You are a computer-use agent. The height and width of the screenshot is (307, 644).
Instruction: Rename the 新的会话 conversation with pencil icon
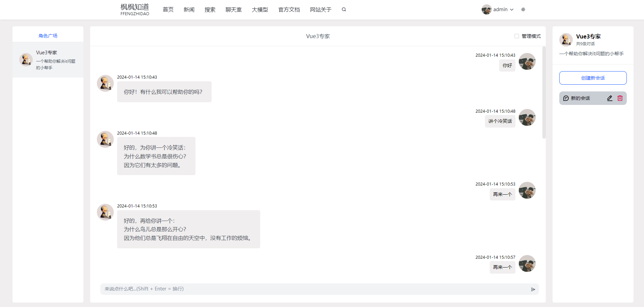pyautogui.click(x=610, y=98)
